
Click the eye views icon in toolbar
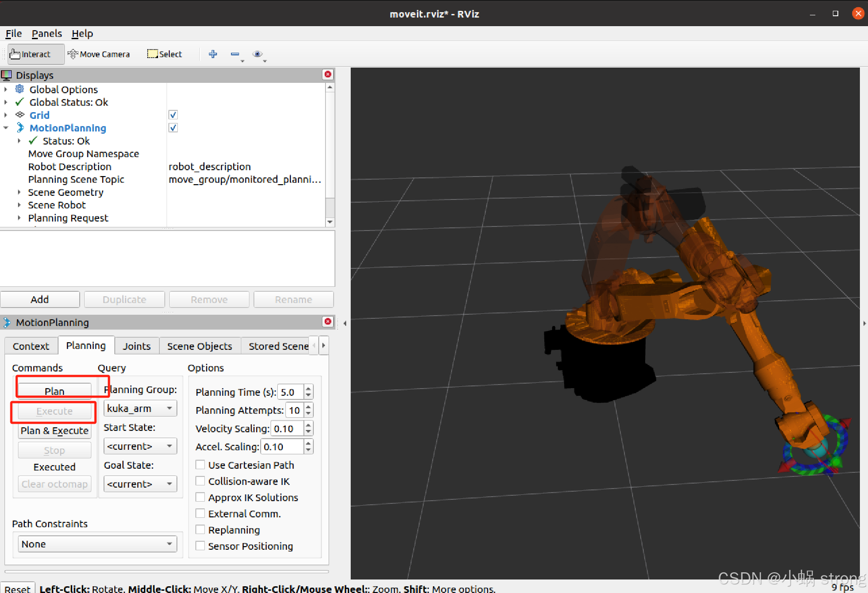pos(257,54)
